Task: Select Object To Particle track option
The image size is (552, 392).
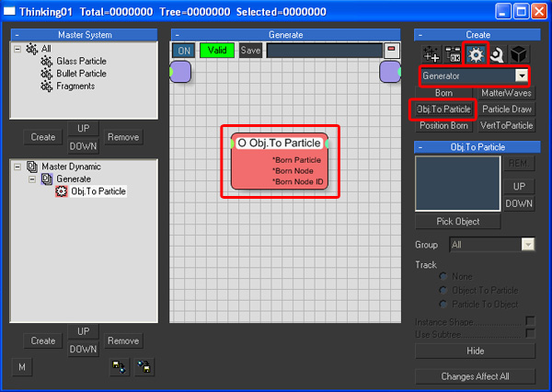Action: 443,290
